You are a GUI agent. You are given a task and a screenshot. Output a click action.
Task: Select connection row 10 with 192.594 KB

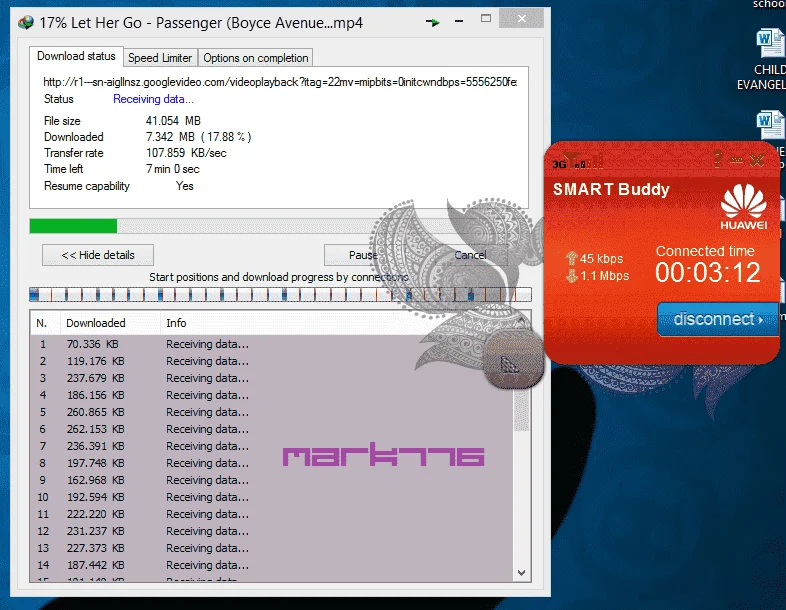(272, 498)
